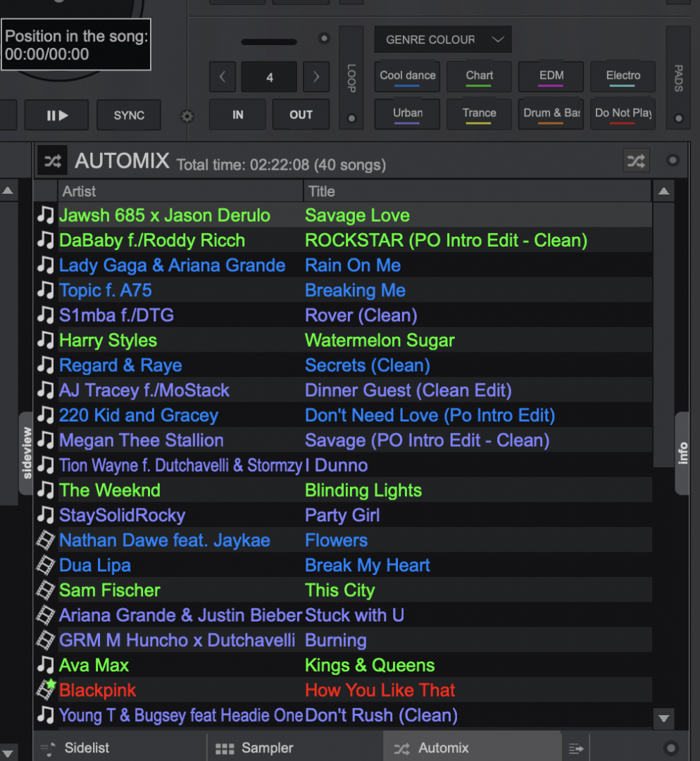
Task: Set loop OUT point
Action: tap(301, 115)
